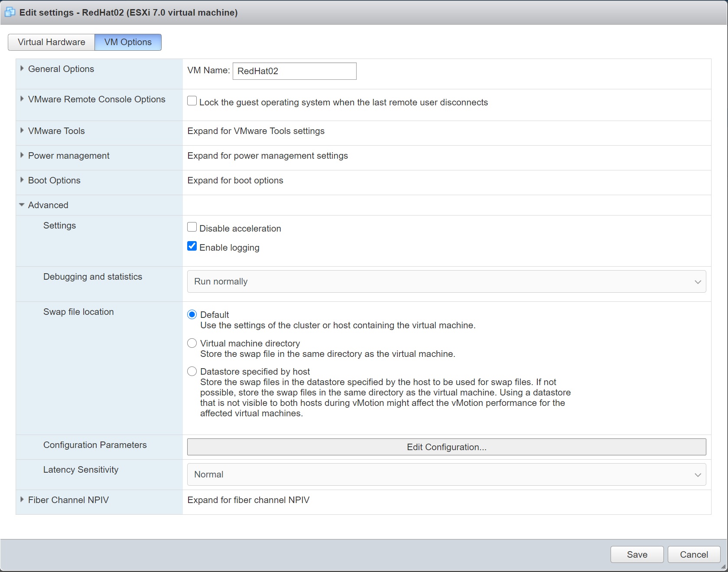The height and width of the screenshot is (572, 728).
Task: Click the 'Latency Sensitivity' label
Action: pyautogui.click(x=81, y=470)
